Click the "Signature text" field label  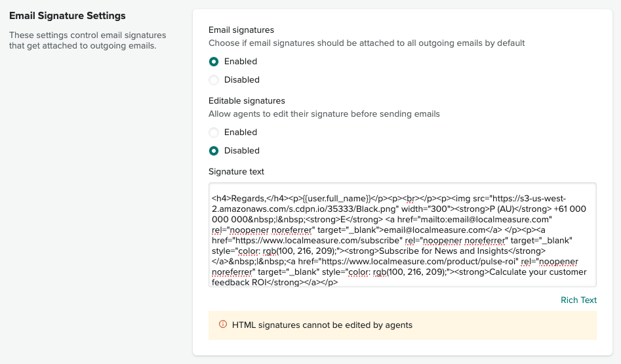click(x=236, y=172)
